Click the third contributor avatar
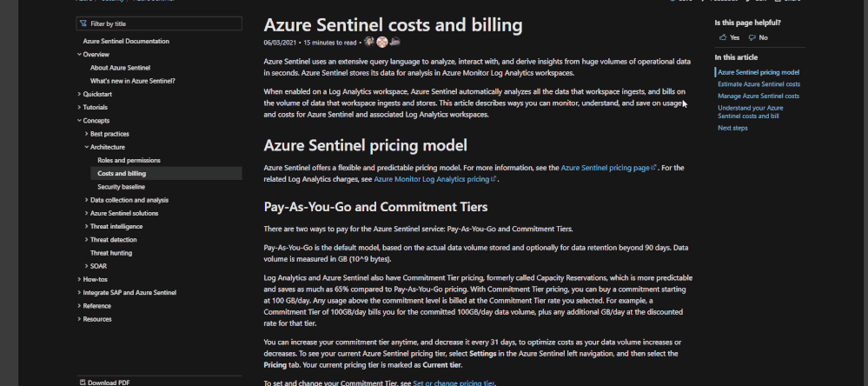868x386 pixels. pyautogui.click(x=395, y=42)
